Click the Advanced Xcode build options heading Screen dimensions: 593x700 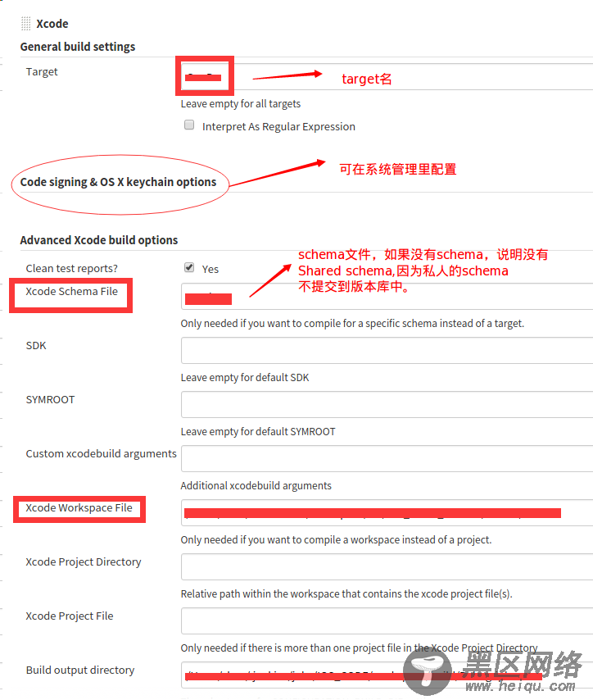point(99,240)
